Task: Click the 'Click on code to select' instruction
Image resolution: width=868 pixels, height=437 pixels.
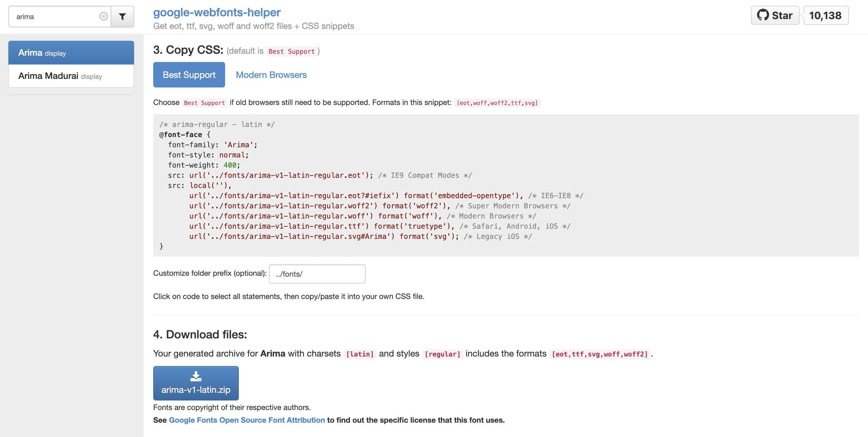Action: (288, 296)
